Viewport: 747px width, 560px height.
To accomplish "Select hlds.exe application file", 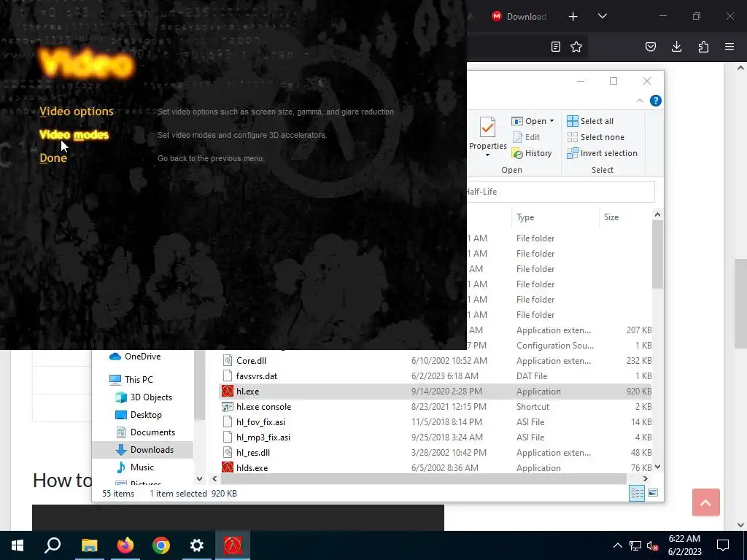I will (436, 467).
